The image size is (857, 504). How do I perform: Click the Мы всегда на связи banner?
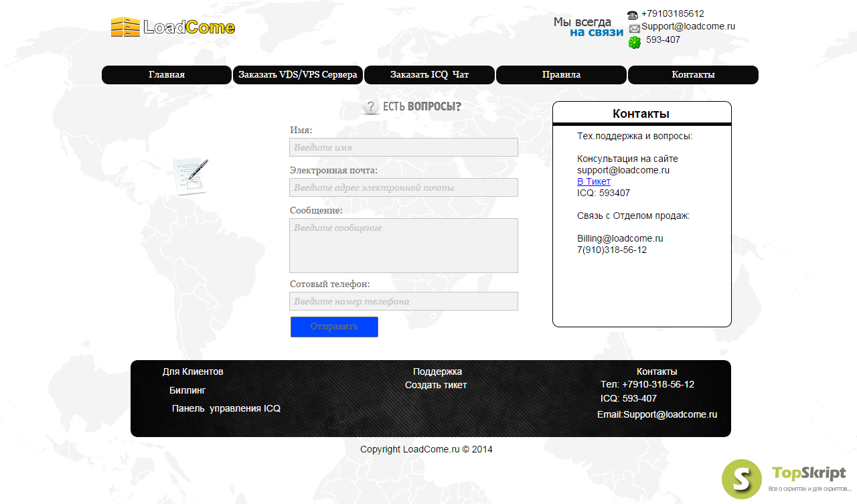pyautogui.click(x=588, y=27)
